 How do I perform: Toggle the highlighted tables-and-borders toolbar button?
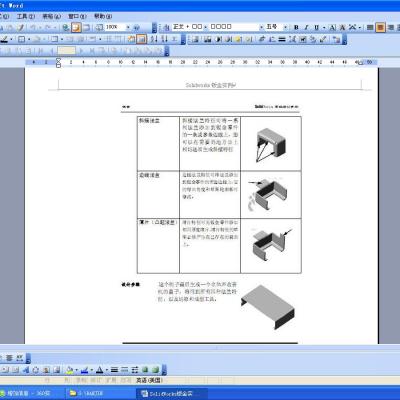142,39
